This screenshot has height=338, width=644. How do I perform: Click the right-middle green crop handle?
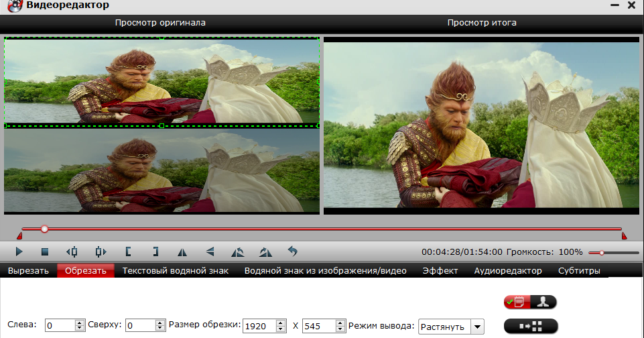pyautogui.click(x=319, y=82)
